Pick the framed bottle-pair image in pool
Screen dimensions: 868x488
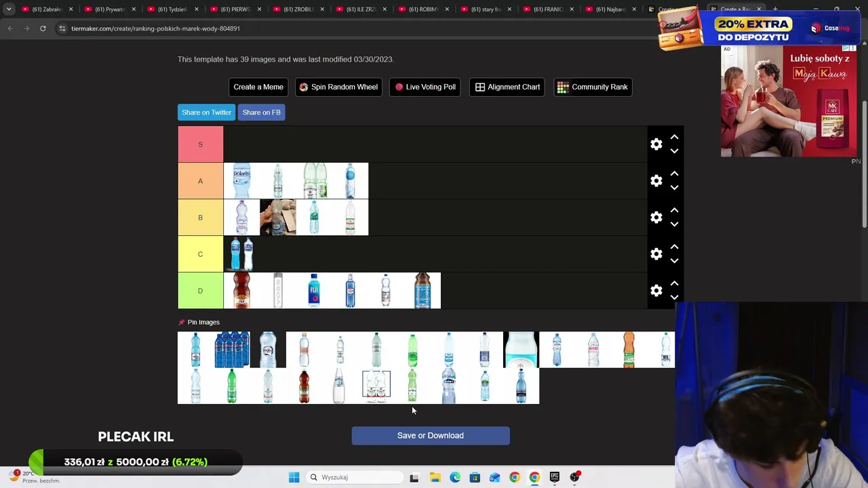(376, 386)
